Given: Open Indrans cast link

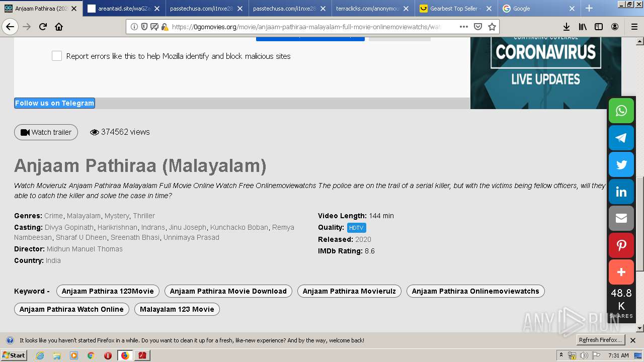Looking at the screenshot, I should pyautogui.click(x=153, y=227).
